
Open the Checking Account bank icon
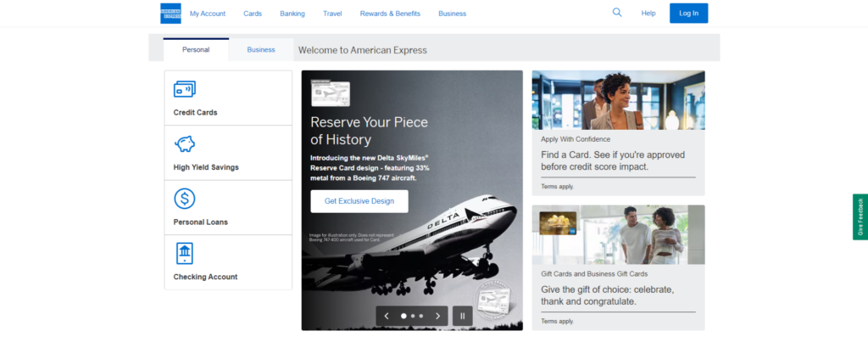coord(184,253)
